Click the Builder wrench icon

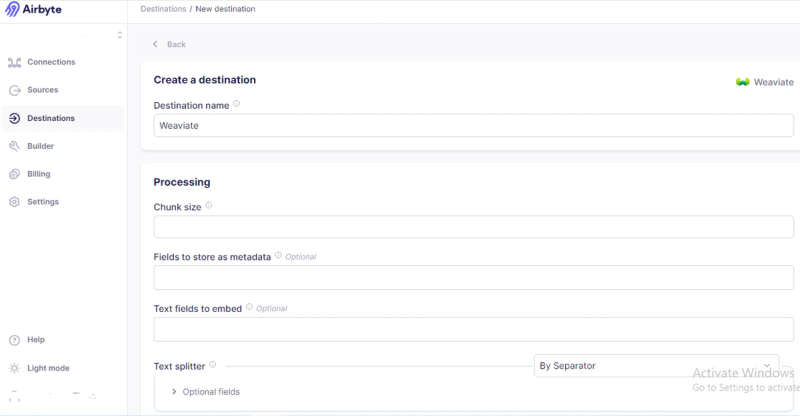(14, 146)
